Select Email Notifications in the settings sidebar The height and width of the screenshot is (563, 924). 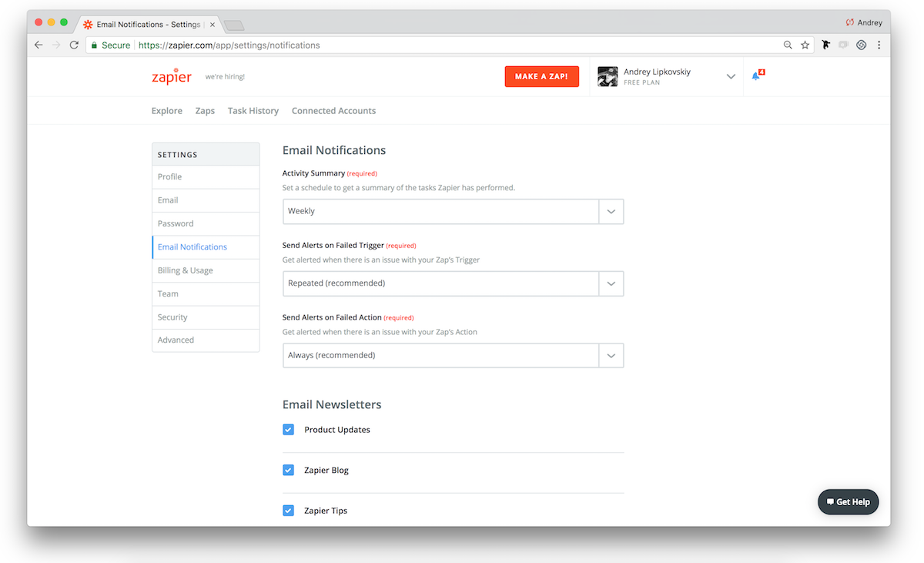tap(206, 247)
